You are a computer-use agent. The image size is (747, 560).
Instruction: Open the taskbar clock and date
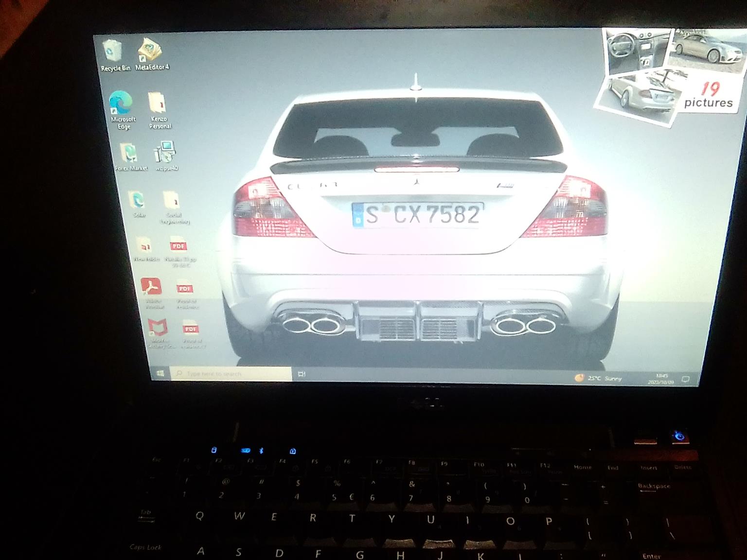pos(661,379)
